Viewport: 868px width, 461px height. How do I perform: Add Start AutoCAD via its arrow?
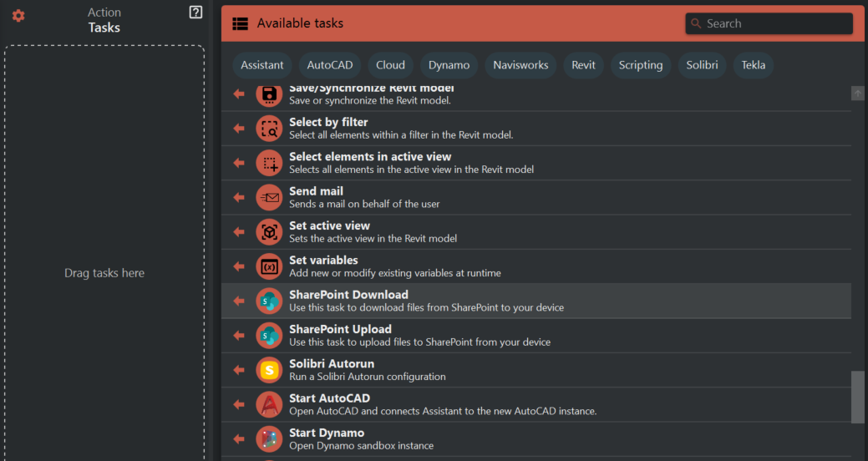[239, 404]
